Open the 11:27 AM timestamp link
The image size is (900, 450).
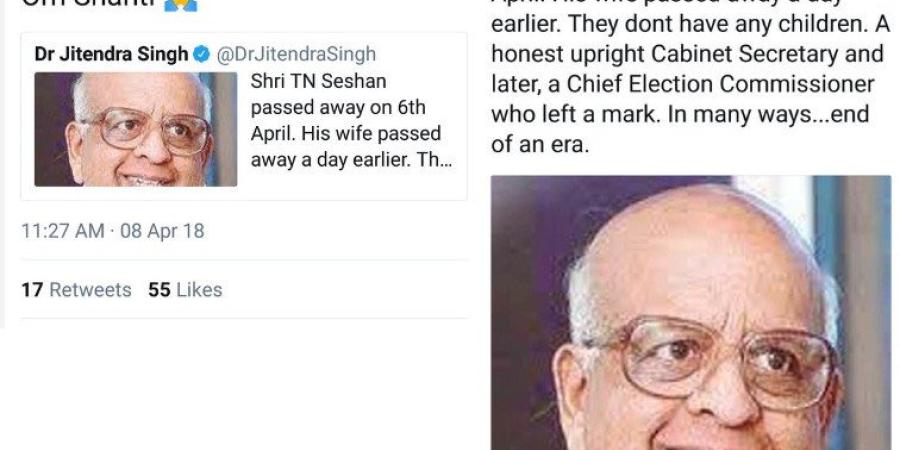point(63,231)
